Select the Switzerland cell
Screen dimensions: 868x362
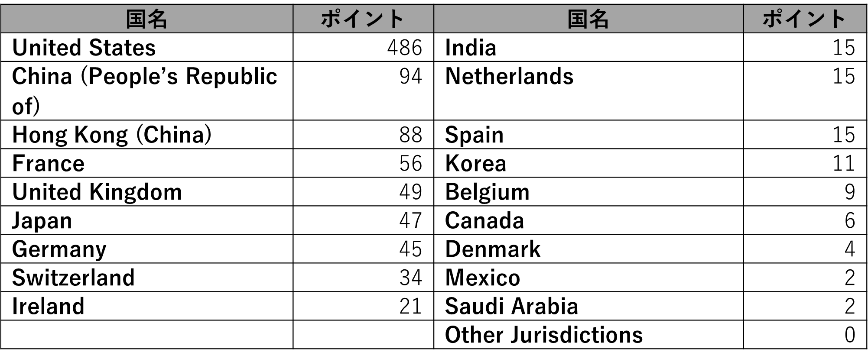point(147,278)
